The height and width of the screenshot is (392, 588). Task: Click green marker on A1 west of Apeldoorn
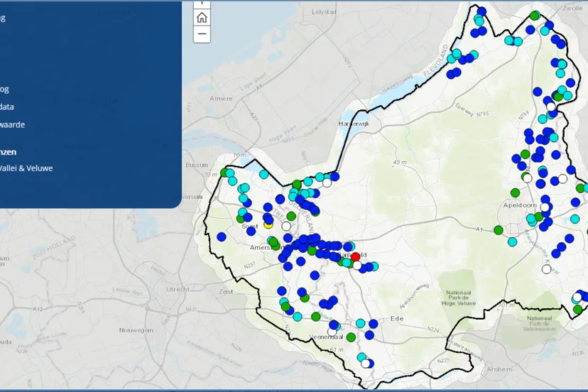pos(499,230)
